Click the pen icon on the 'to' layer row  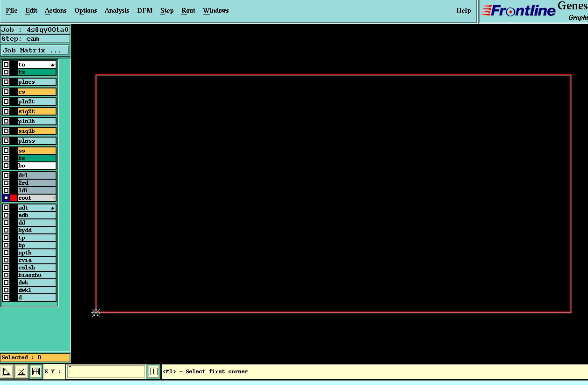point(53,65)
